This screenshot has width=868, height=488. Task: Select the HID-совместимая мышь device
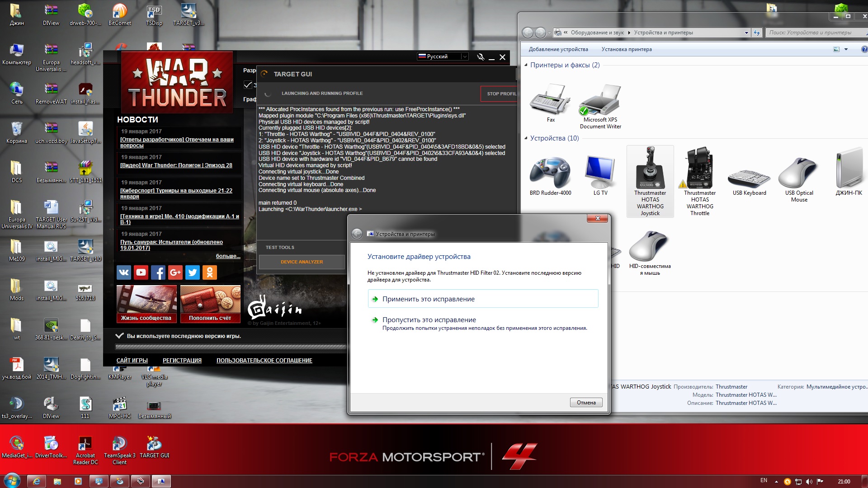coord(650,253)
